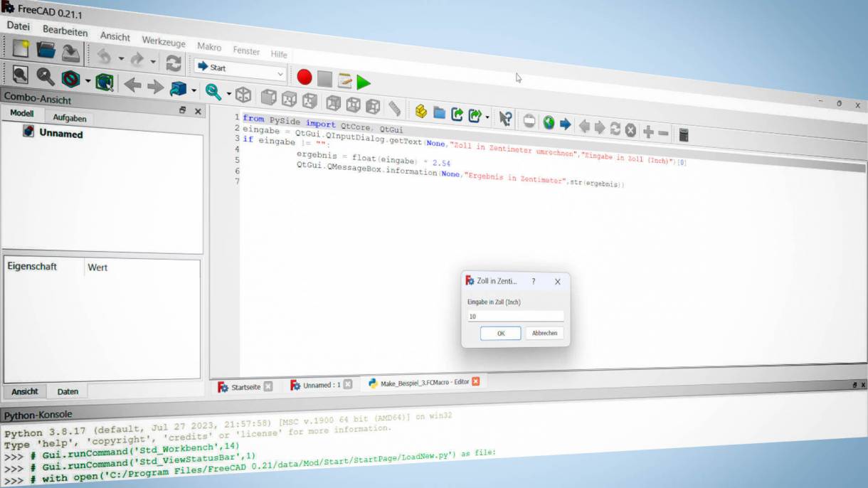
Task: Switch to the Aufgaben tab
Action: pos(69,118)
